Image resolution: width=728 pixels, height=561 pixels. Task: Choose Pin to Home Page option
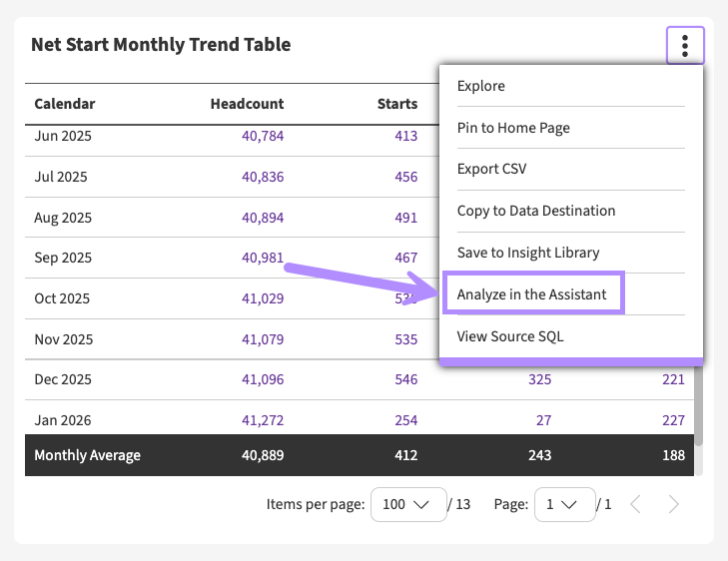(513, 128)
